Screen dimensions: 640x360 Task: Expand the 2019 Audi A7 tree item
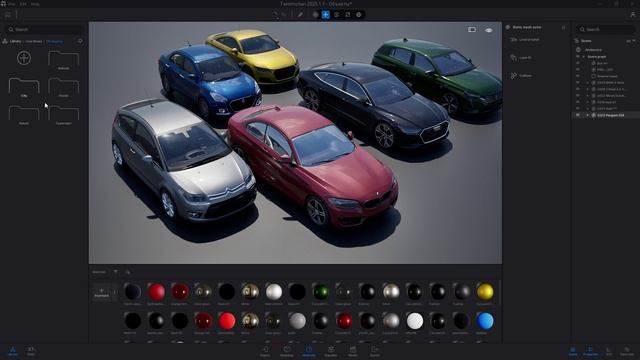[x=588, y=102]
